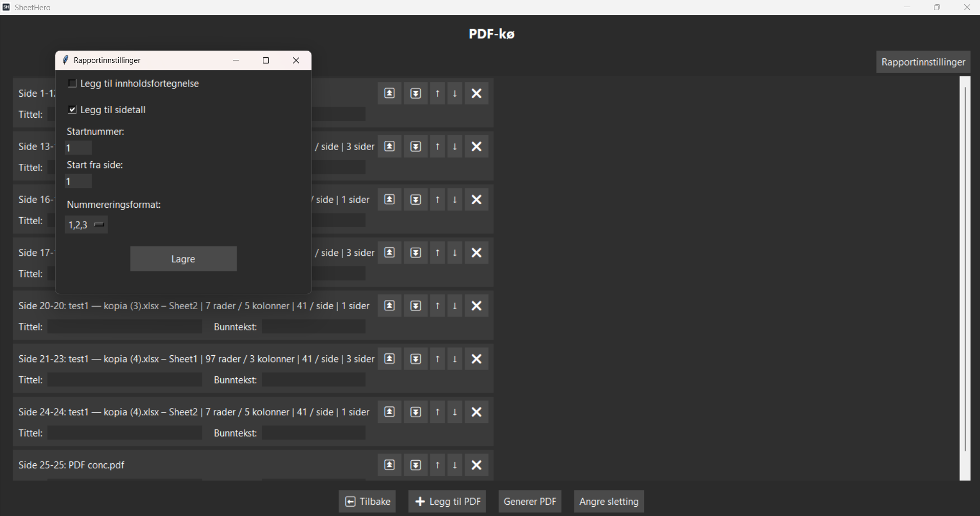Focus the Startnummer input field
The image size is (980, 516).
(x=78, y=148)
